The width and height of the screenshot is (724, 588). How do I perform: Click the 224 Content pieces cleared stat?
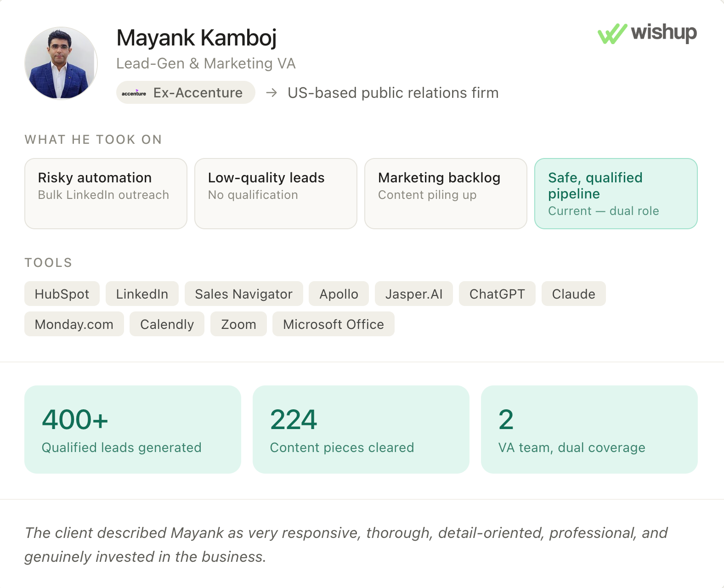[x=361, y=430]
